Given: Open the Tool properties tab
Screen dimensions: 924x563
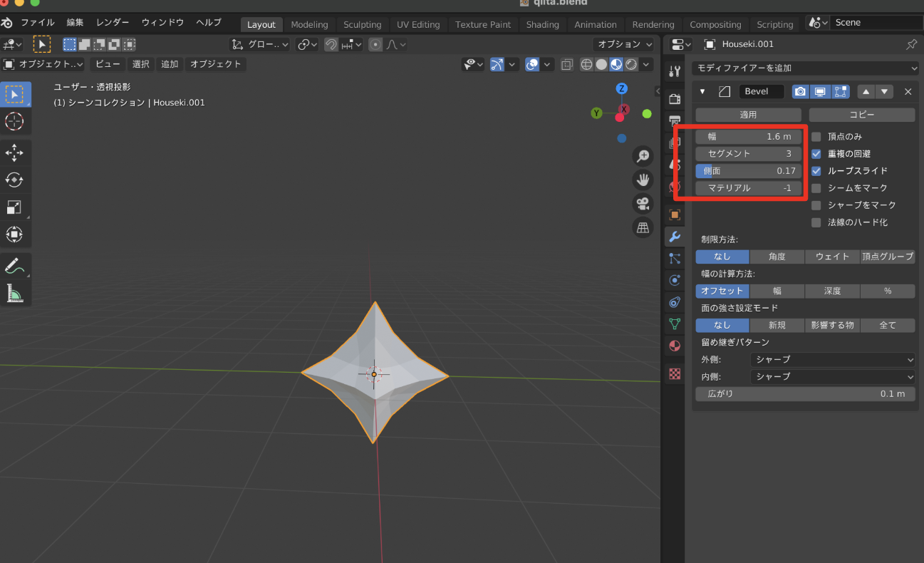Looking at the screenshot, I should click(x=674, y=71).
